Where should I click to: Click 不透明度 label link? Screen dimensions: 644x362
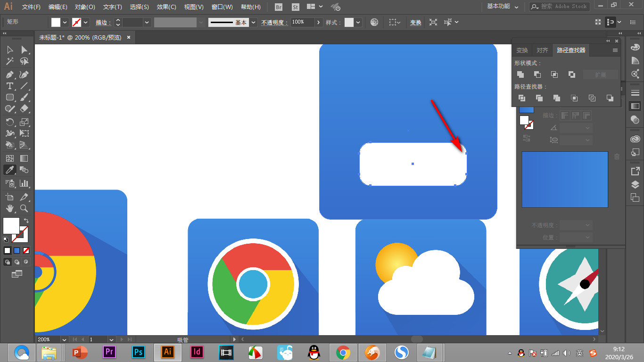tap(274, 23)
